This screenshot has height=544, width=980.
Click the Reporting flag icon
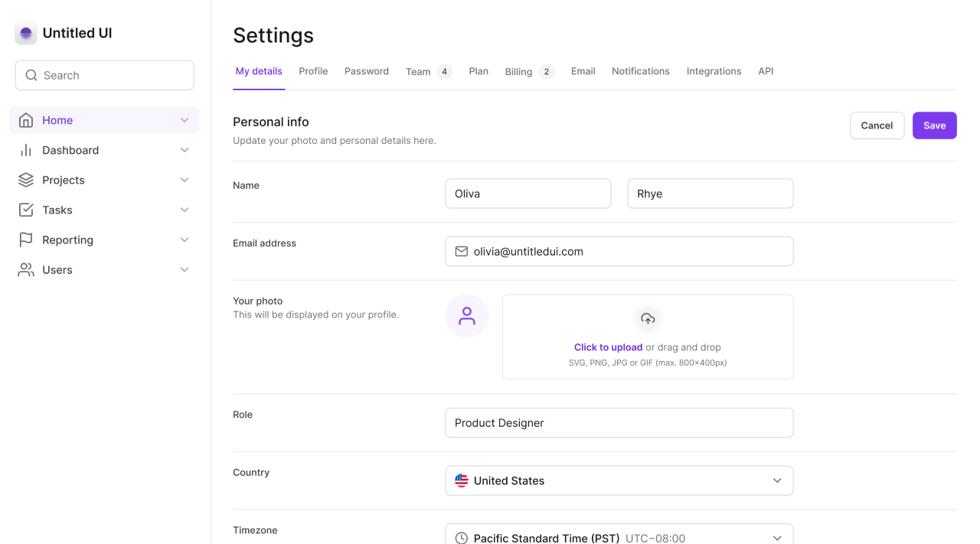pyautogui.click(x=26, y=239)
